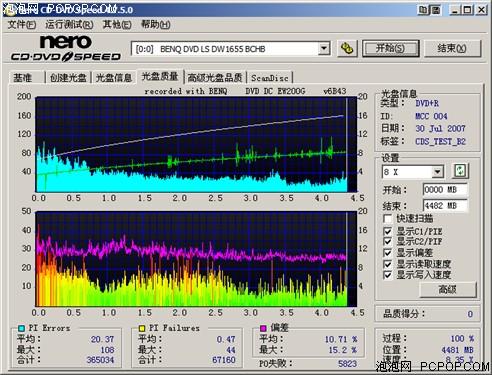Click the 结束 4482 MB input field
Image resolution: width=492 pixels, height=375 pixels.
pyautogui.click(x=445, y=206)
